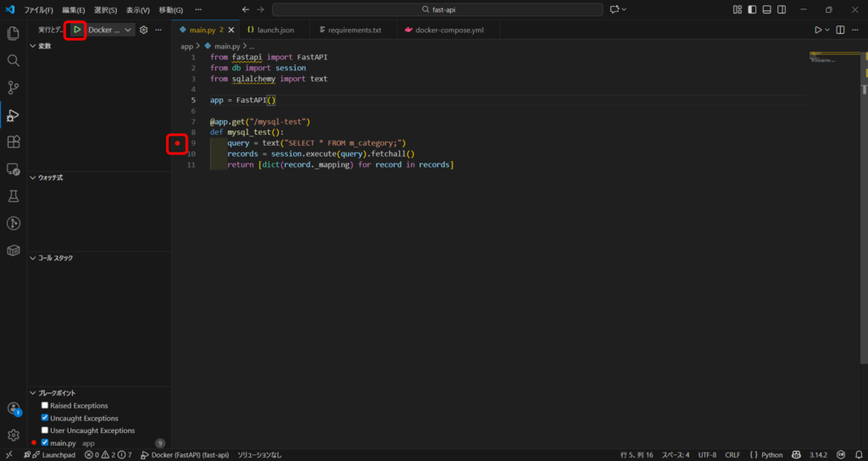868x461 pixels.
Task: Open the Source Control view
Action: [13, 87]
